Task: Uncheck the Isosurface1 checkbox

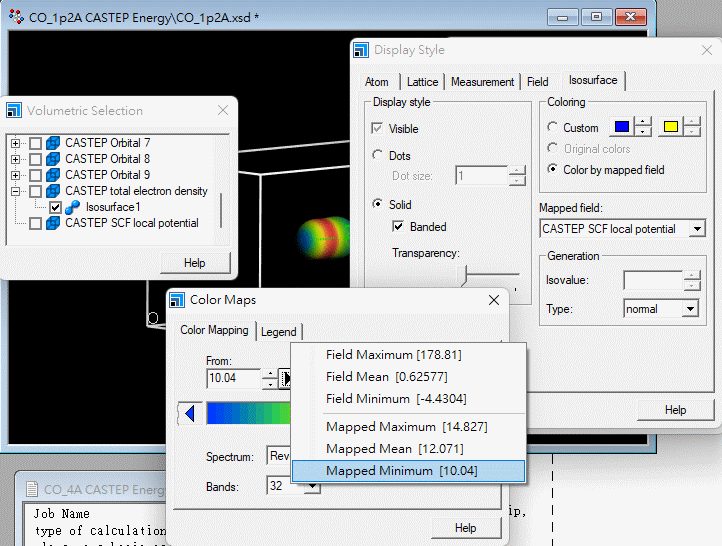Action: [x=55, y=207]
